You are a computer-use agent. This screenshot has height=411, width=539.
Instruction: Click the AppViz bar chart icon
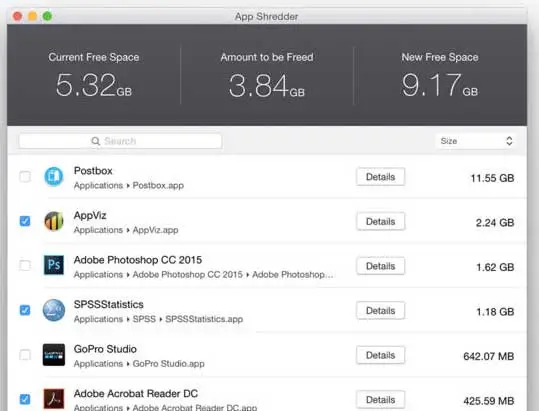54,221
